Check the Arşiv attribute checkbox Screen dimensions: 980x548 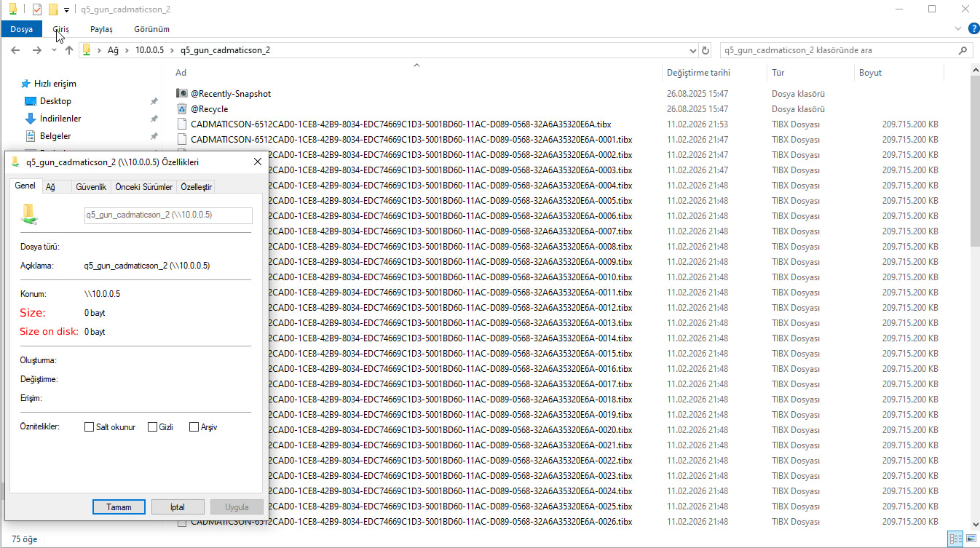tap(194, 427)
